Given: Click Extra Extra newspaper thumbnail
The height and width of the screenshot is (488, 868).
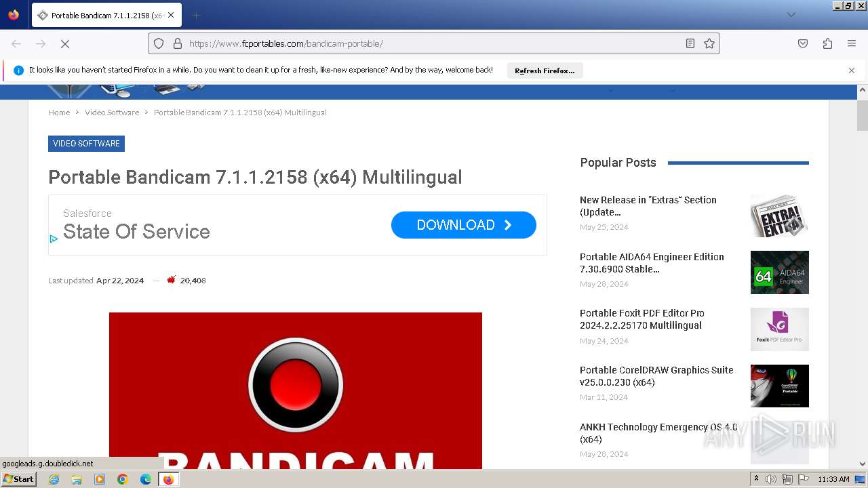Looking at the screenshot, I should click(780, 216).
